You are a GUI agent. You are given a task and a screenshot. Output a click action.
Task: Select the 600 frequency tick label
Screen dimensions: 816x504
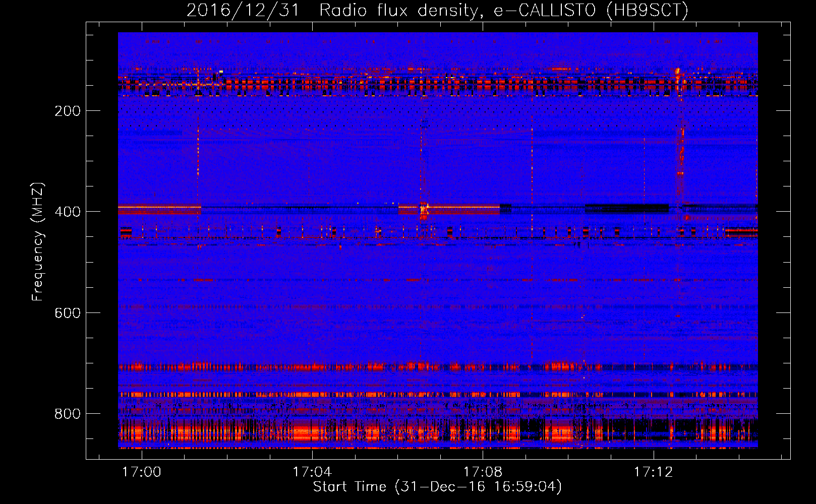(x=68, y=313)
